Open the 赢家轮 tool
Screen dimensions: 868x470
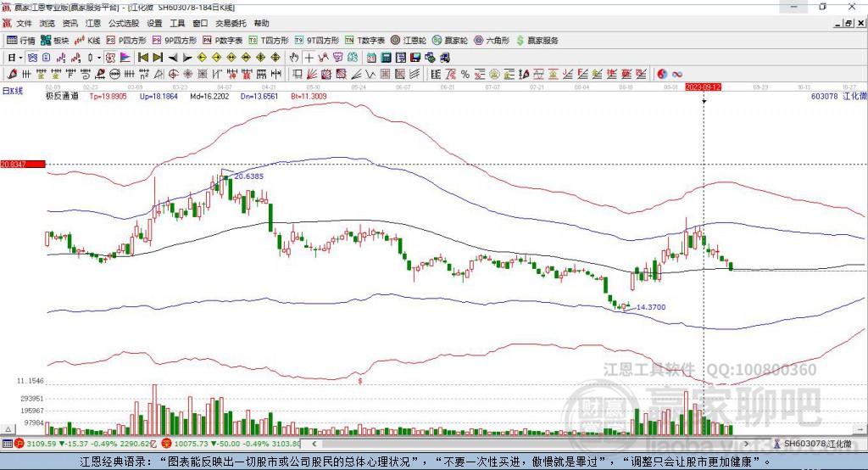[450, 41]
